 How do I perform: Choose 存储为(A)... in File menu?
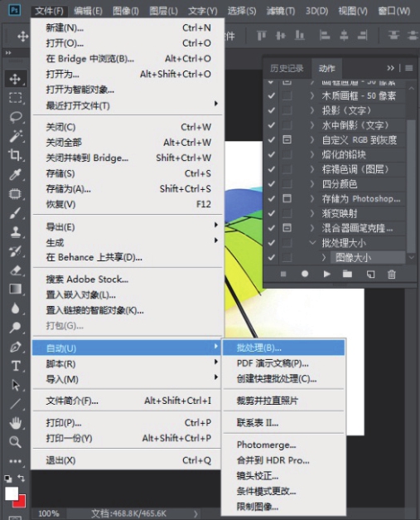pos(128,189)
